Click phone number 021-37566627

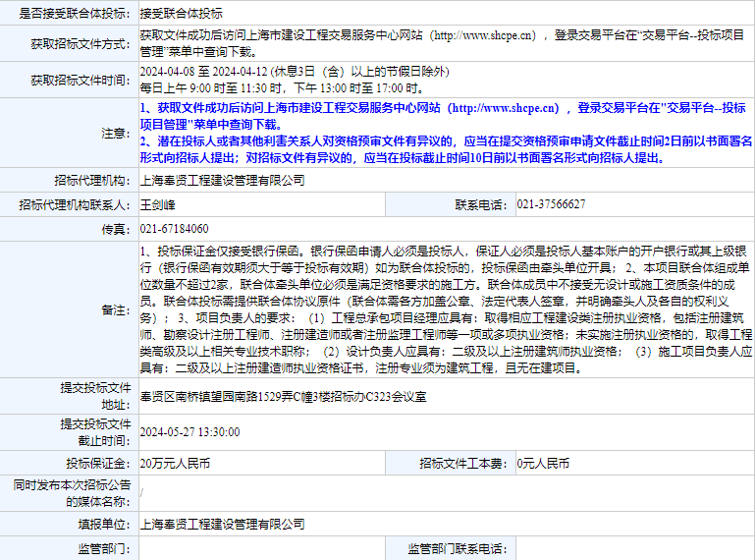click(x=551, y=204)
